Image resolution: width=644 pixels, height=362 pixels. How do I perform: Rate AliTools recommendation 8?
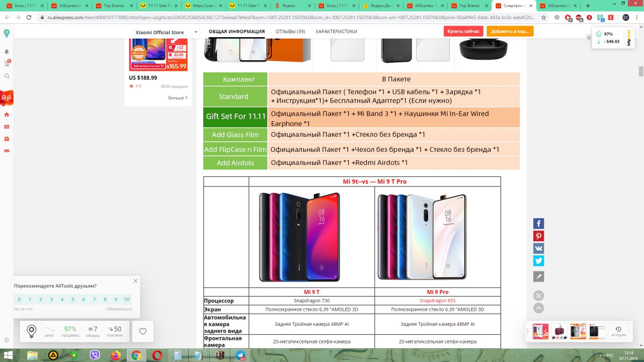pos(105,299)
